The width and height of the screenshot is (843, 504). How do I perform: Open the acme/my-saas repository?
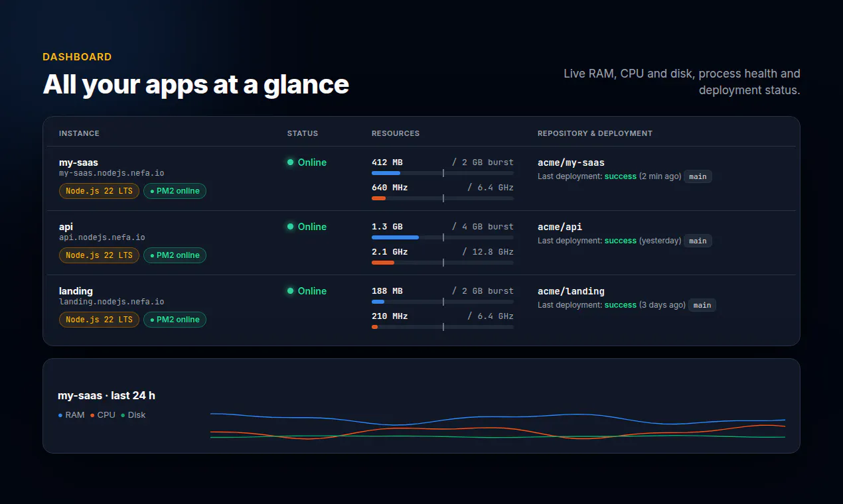point(571,162)
